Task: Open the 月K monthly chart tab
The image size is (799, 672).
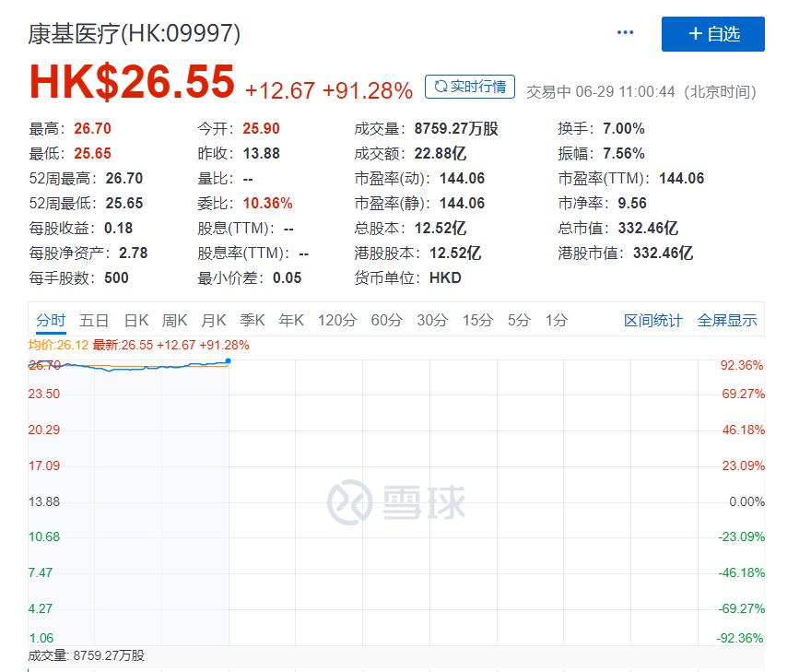Action: point(214,321)
